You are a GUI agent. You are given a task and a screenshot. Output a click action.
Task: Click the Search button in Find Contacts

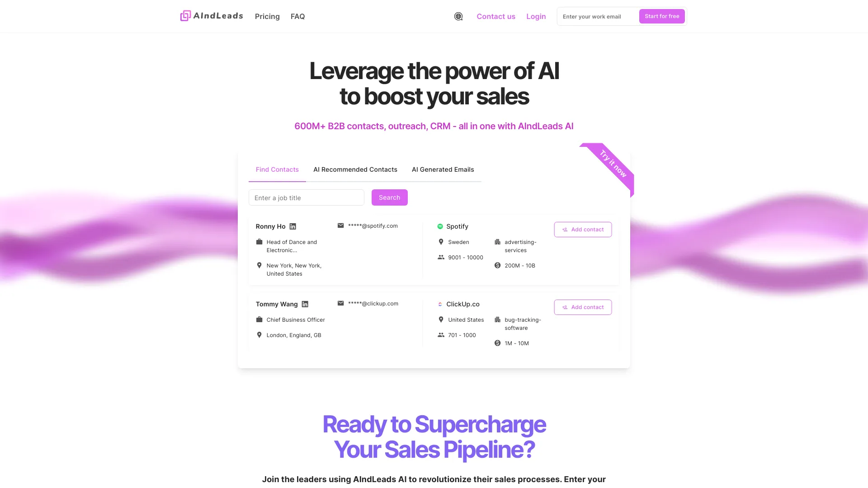pos(389,197)
